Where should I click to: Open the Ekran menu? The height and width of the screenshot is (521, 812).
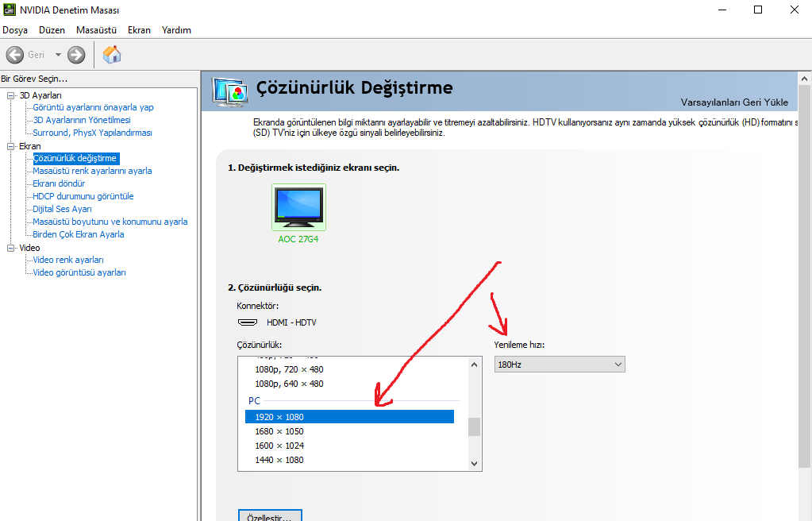click(x=140, y=30)
